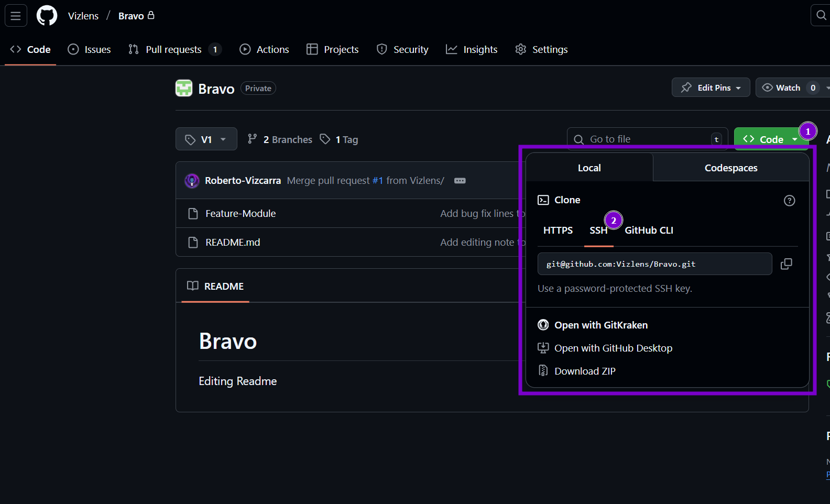Click Open with GitHub Desktop
The width and height of the screenshot is (830, 504).
point(613,348)
